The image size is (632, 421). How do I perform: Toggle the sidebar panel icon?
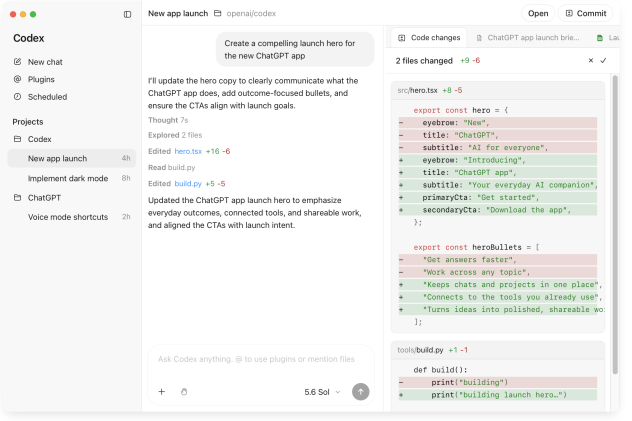127,15
